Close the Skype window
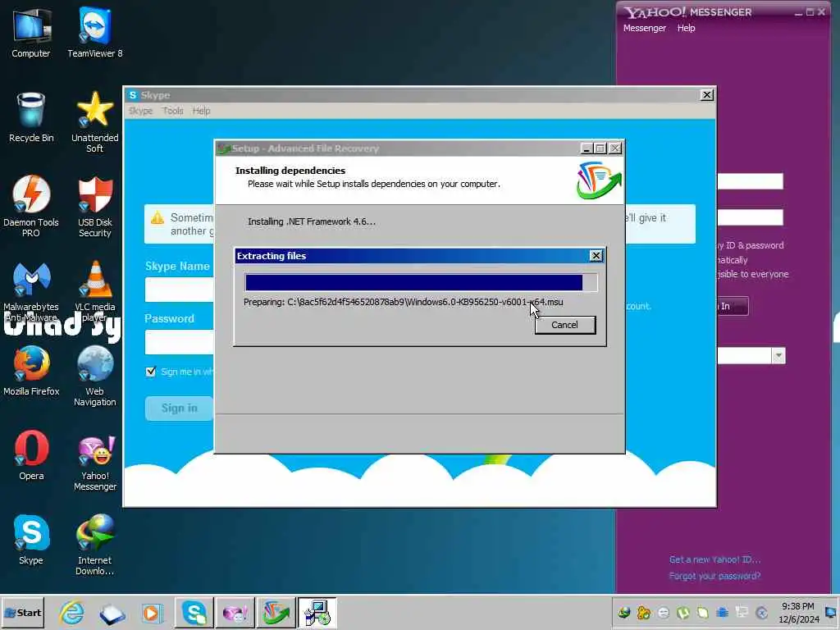This screenshot has height=630, width=840. (x=706, y=95)
